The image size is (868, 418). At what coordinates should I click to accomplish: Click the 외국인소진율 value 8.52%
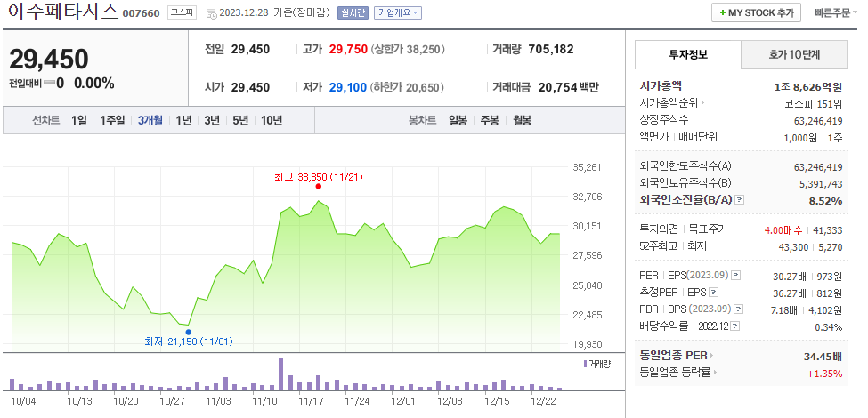(825, 201)
